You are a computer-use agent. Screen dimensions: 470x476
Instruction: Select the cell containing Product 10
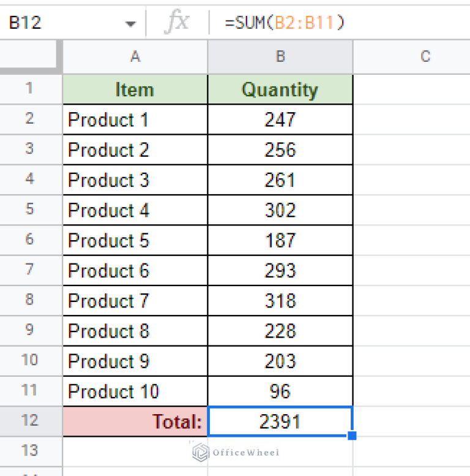pos(135,391)
